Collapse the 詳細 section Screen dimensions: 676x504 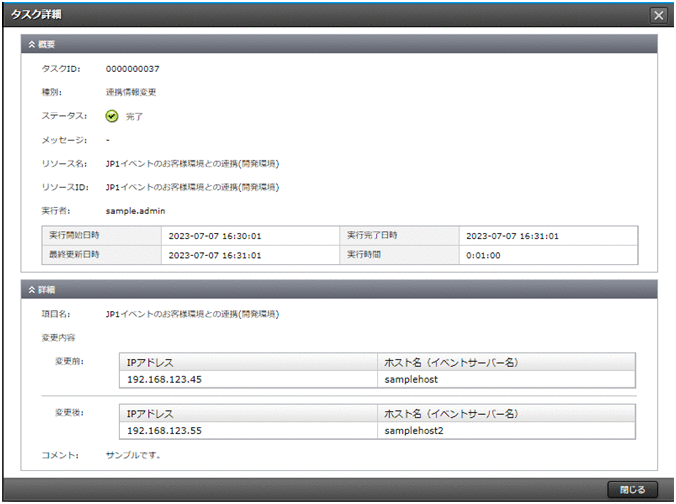coord(32,290)
